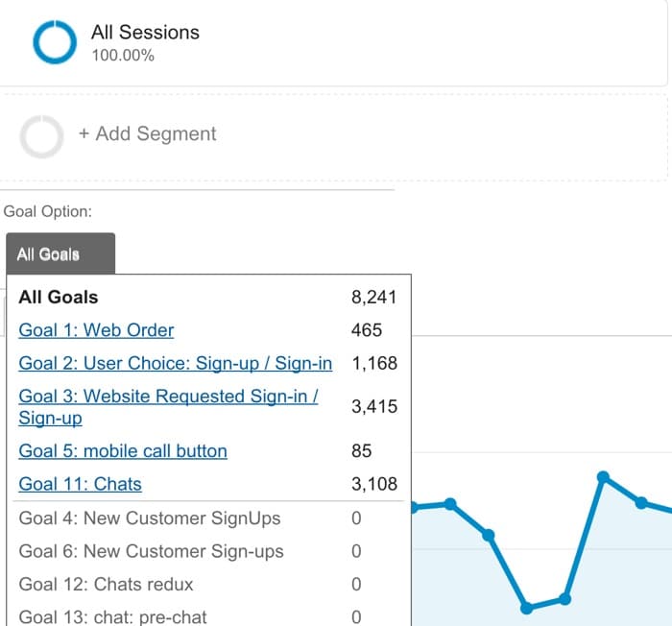Viewport: 672px width, 626px height.
Task: Open the Goal 1: Web Order link
Action: [x=96, y=330]
